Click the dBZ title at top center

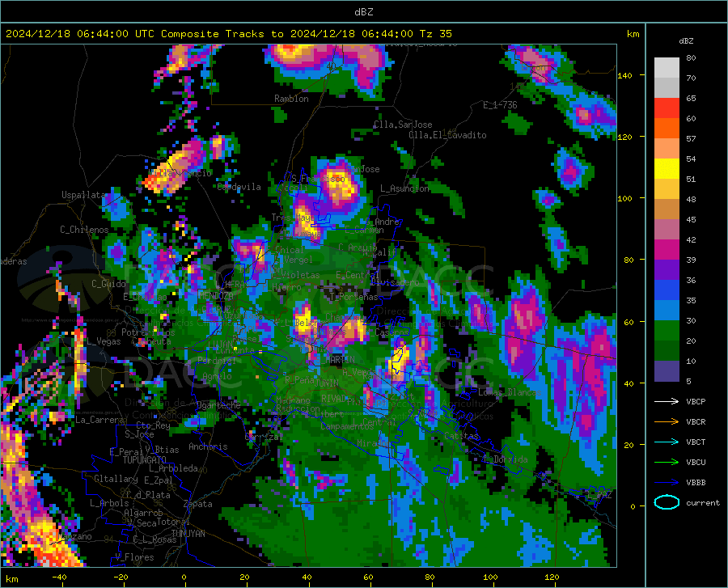click(x=363, y=12)
